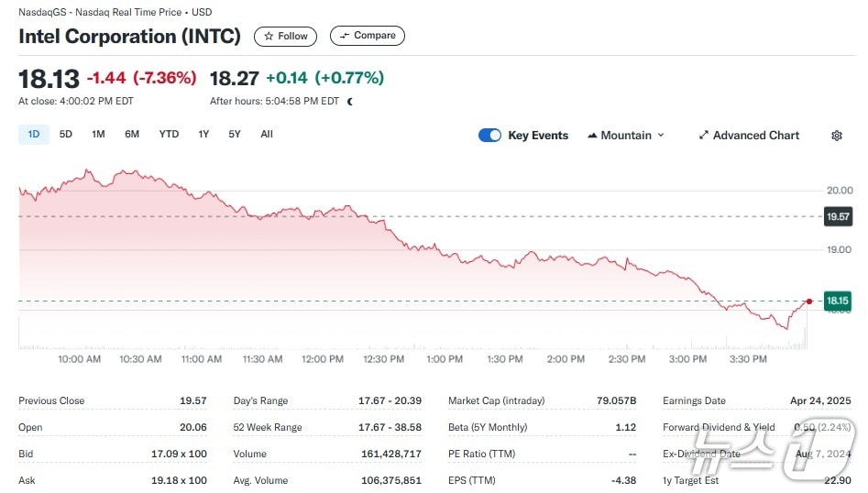Image resolution: width=868 pixels, height=493 pixels.
Task: Select the 1M chart range
Action: click(98, 135)
